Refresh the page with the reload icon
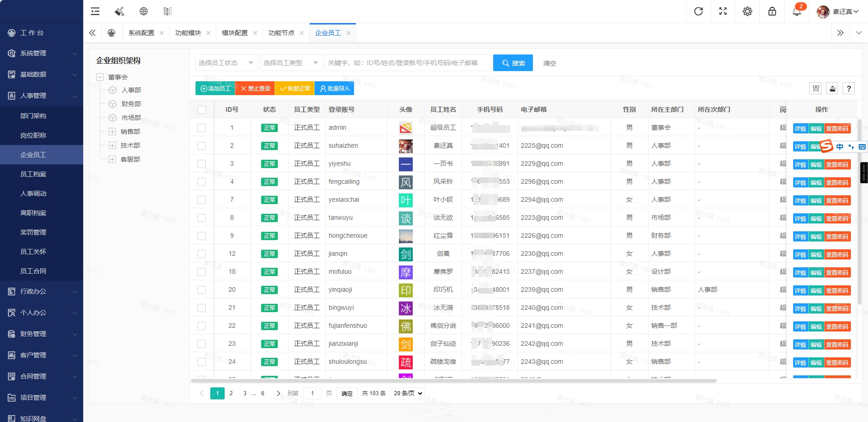Viewport: 868px width, 422px height. click(698, 11)
